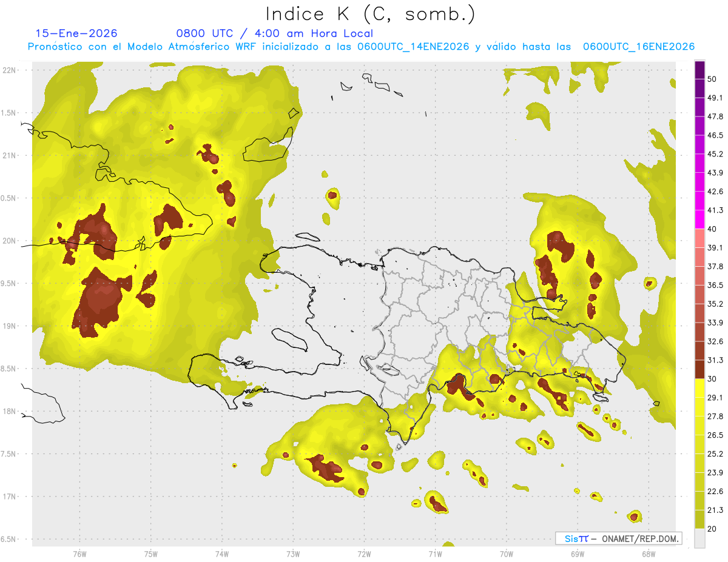The image size is (728, 562).
Task: Click the colorbar value '37.8'
Action: 715,266
